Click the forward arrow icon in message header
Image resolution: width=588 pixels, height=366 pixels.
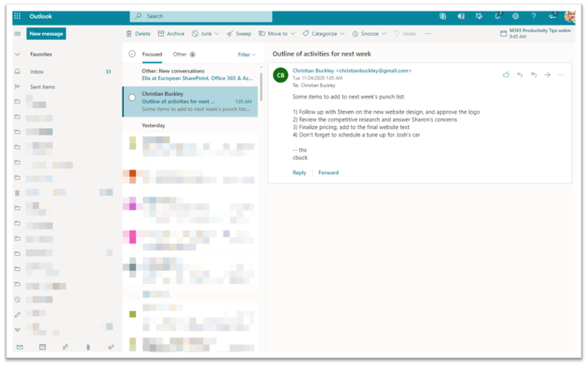click(x=547, y=75)
